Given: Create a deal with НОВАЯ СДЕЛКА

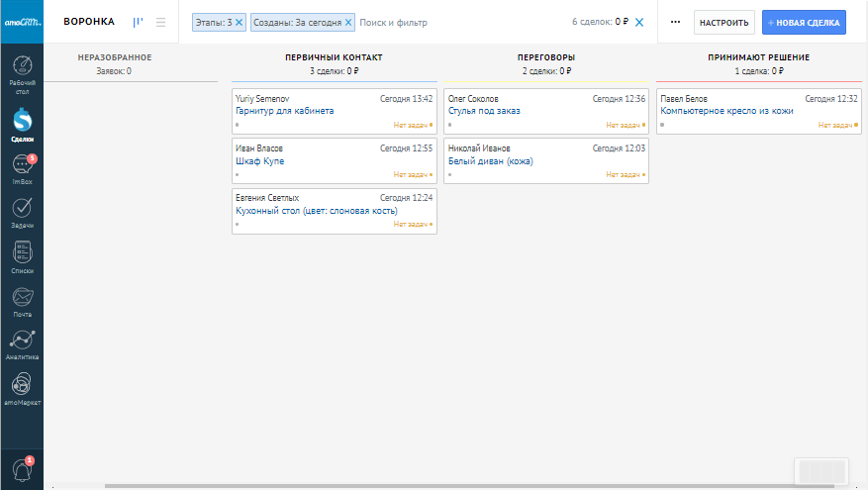Looking at the screenshot, I should click(x=804, y=22).
